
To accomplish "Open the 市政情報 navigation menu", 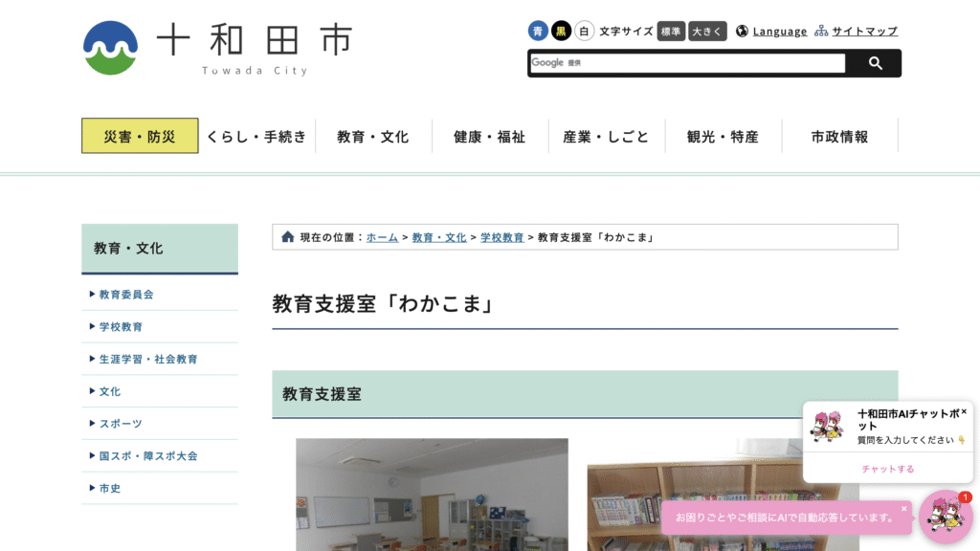I will click(x=839, y=135).
